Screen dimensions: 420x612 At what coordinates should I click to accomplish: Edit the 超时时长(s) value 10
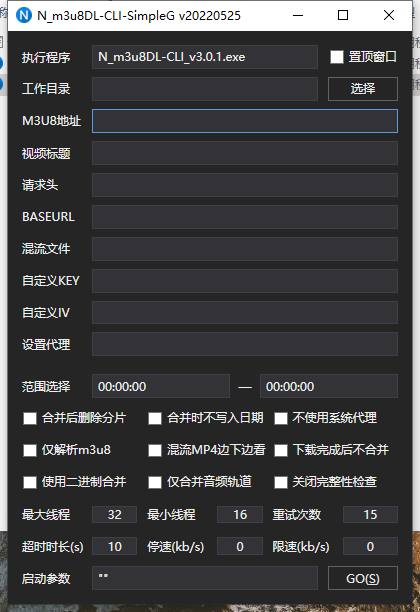click(x=114, y=546)
